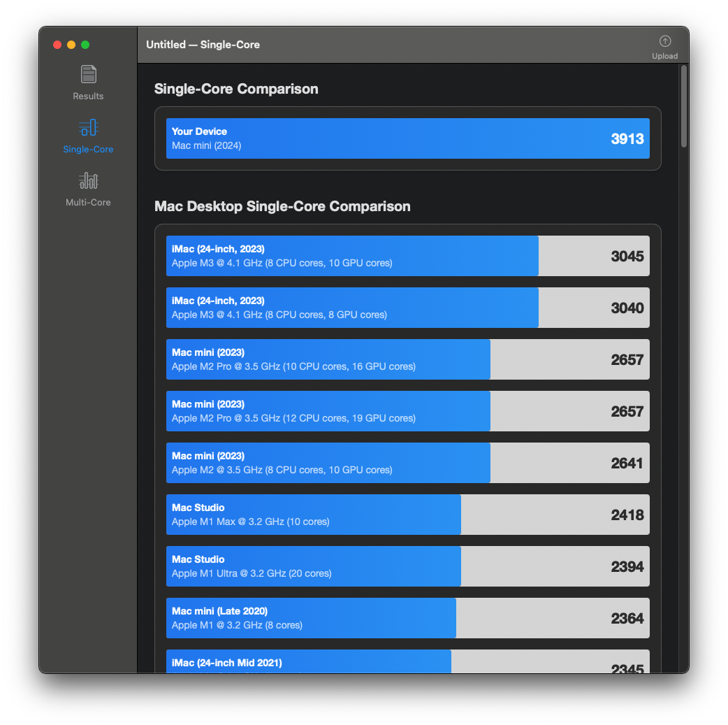Select Mac mini M2 Pro 12 CPU cores row
The width and height of the screenshot is (728, 725).
[407, 411]
